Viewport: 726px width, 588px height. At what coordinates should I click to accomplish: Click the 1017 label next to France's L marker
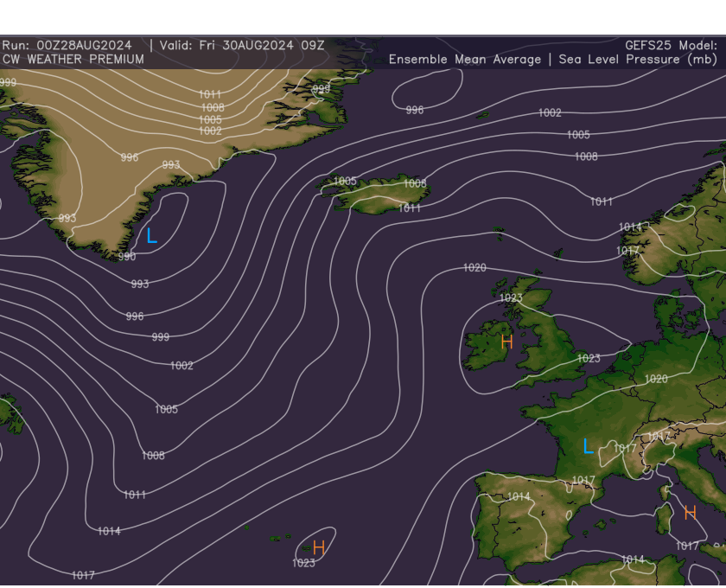pyautogui.click(x=625, y=448)
